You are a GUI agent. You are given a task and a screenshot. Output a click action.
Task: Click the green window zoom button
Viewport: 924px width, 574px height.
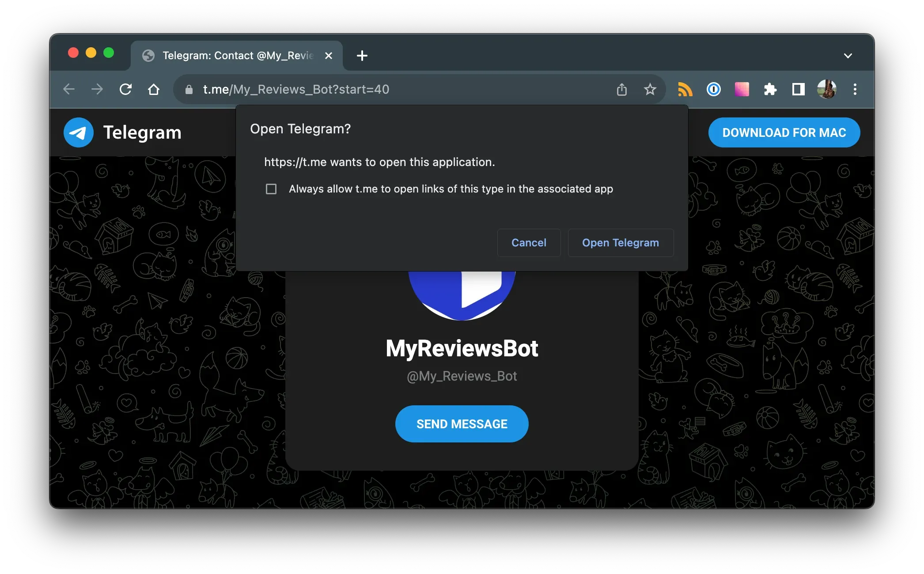109,53
